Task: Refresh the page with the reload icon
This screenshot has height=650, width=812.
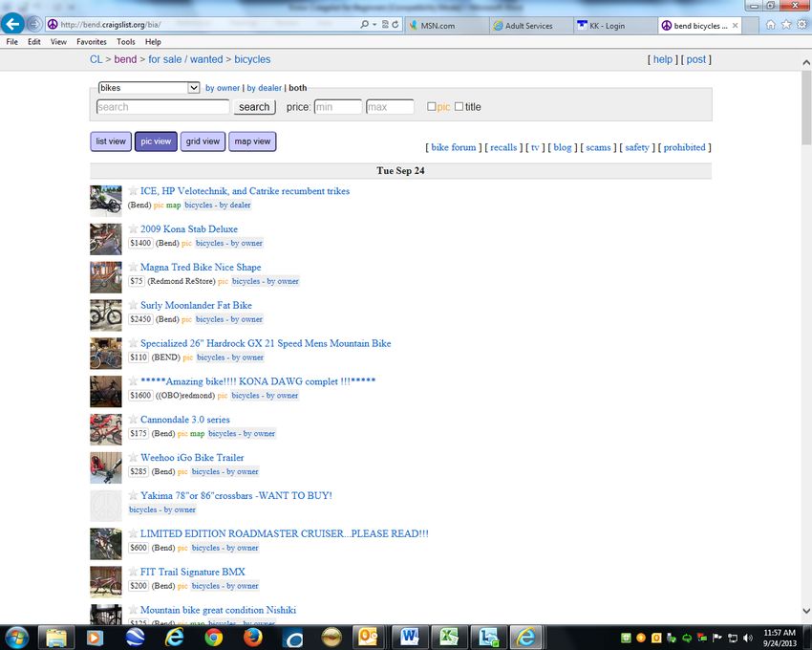Action: (395, 24)
